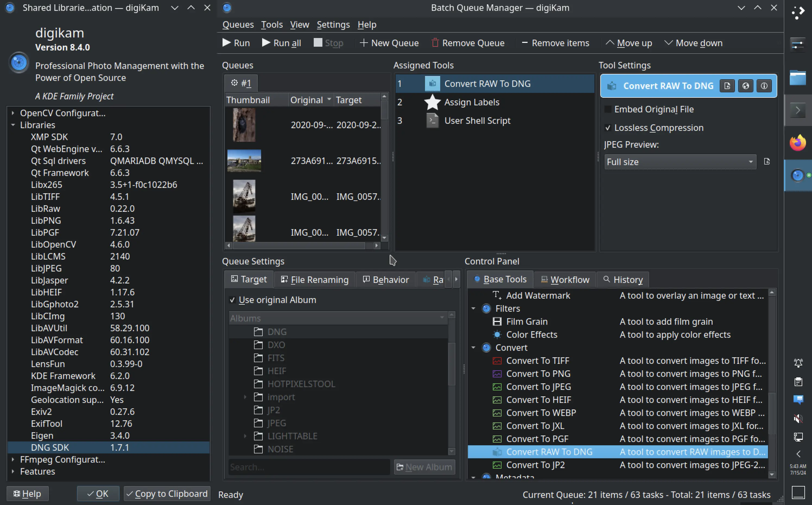Select Assign Labels star icon tool
Image resolution: width=812 pixels, height=505 pixels.
(x=433, y=102)
